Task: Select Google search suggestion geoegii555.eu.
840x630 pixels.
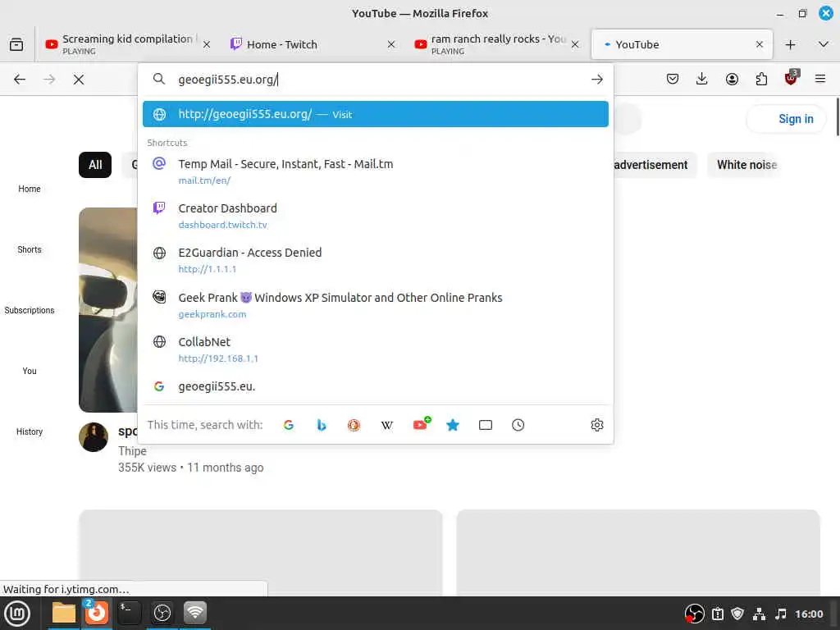Action: tap(376, 386)
